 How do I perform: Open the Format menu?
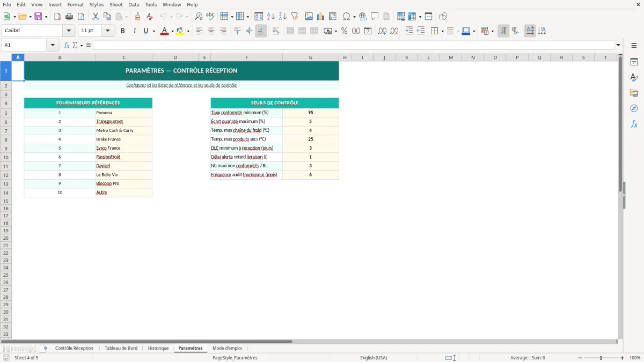76,4
